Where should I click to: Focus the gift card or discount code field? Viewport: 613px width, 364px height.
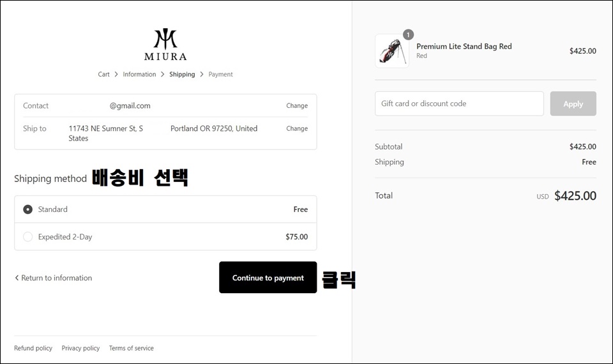[459, 103]
